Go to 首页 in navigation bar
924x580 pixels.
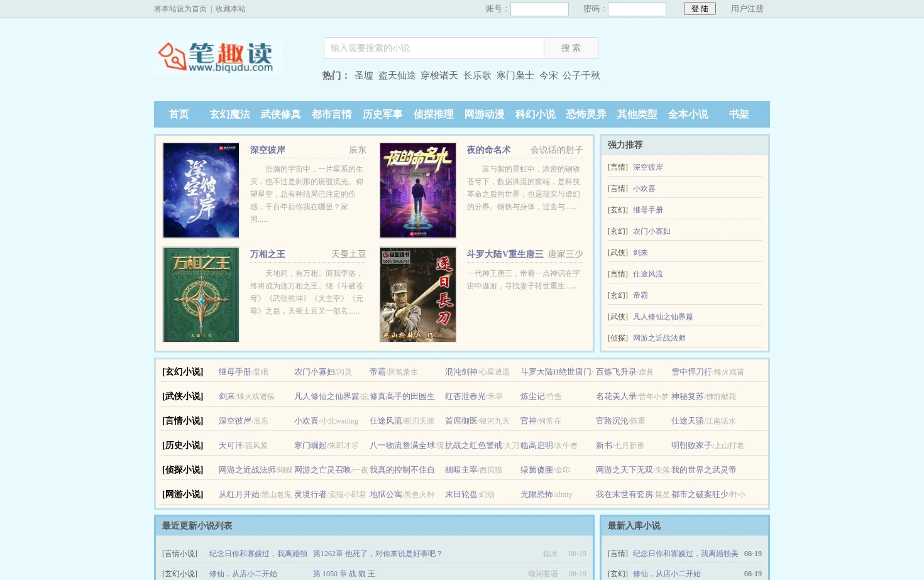(179, 114)
